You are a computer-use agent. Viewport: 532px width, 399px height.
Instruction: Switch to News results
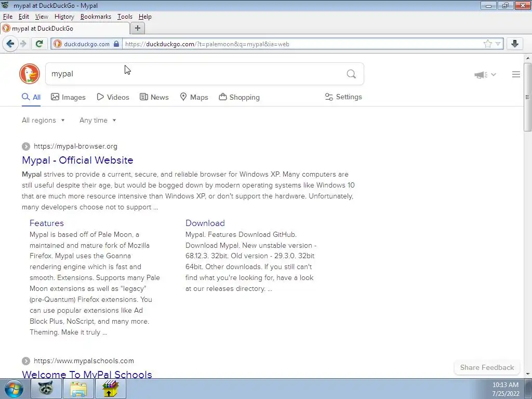click(154, 97)
